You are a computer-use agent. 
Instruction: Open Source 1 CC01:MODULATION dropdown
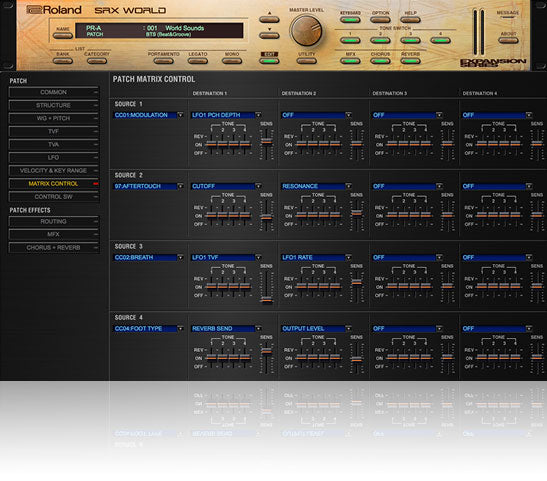click(148, 115)
